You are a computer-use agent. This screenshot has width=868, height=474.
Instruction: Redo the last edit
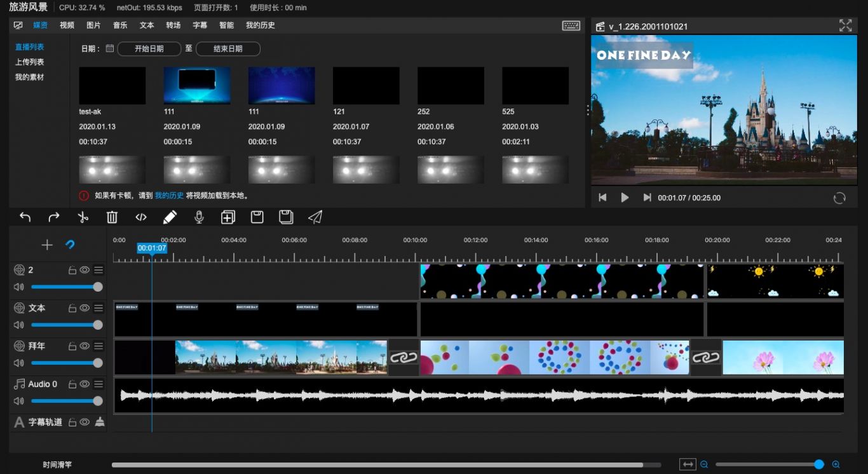click(x=54, y=217)
